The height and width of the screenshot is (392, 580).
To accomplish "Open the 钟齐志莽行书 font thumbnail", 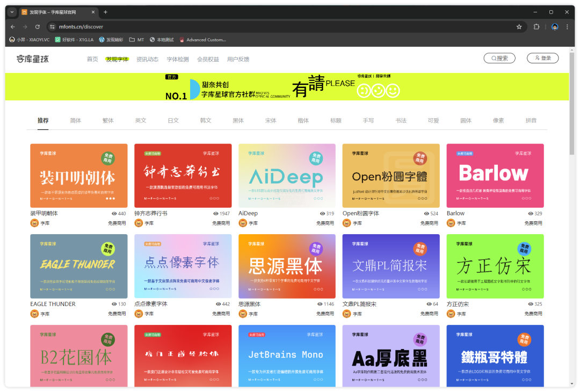I will coord(183,176).
